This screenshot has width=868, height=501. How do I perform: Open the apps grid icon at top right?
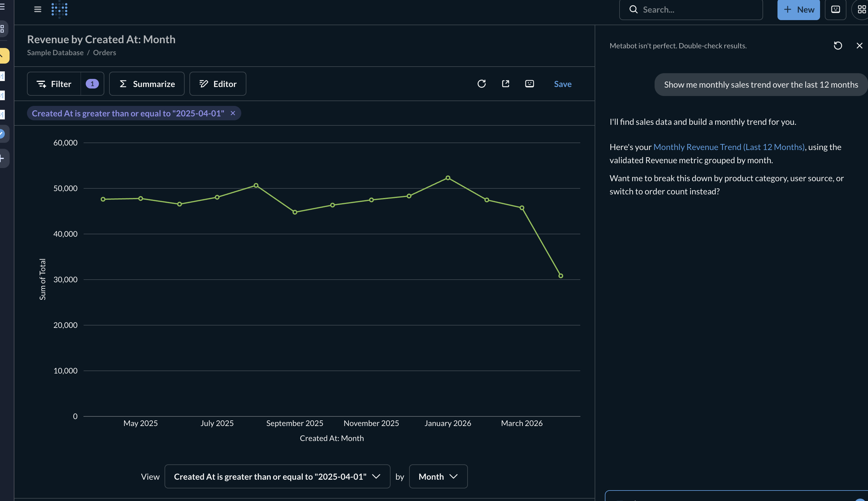coord(862,9)
